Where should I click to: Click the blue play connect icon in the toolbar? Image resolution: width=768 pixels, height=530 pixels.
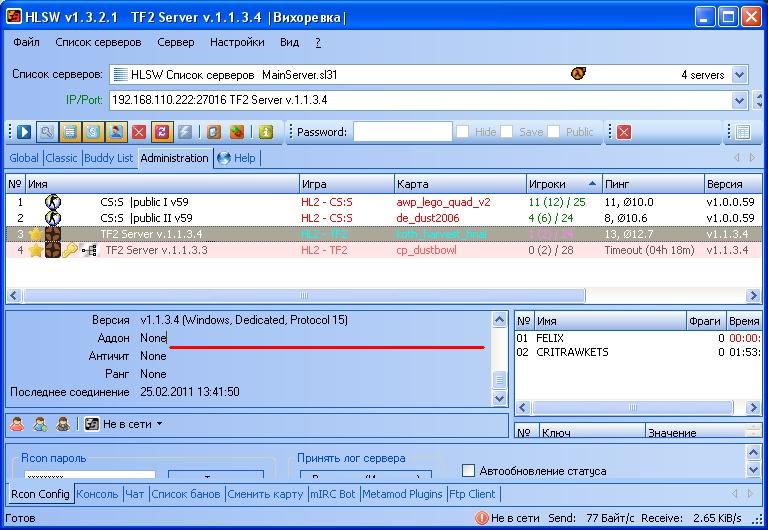pos(24,132)
